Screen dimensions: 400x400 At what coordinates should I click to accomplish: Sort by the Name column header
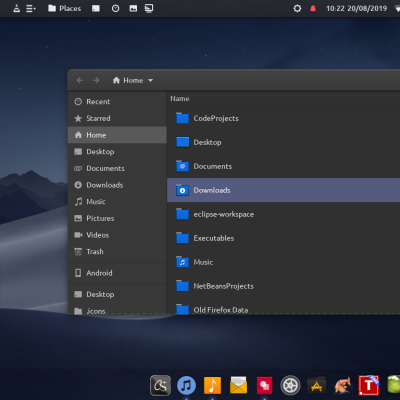pyautogui.click(x=180, y=99)
